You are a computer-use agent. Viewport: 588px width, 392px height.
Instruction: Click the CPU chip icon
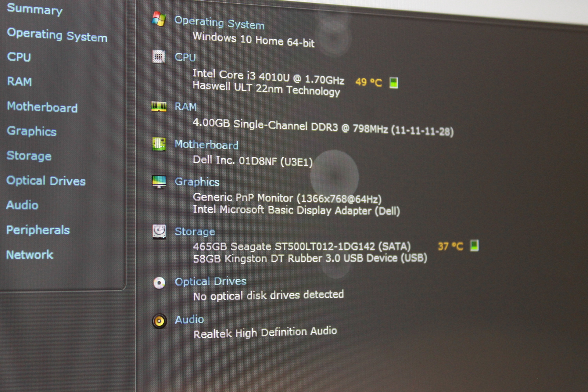coord(159,57)
